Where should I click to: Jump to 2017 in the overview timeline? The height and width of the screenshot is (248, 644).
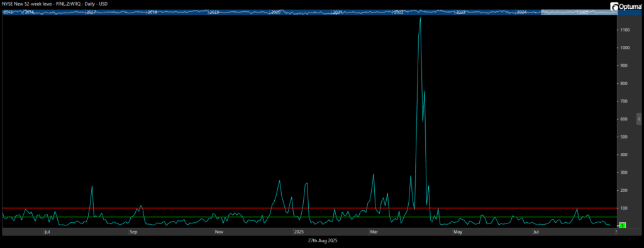coord(91,13)
